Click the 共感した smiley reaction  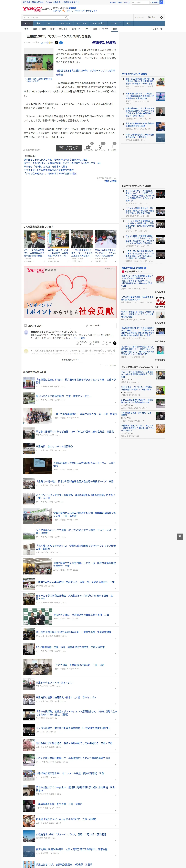coord(77,343)
